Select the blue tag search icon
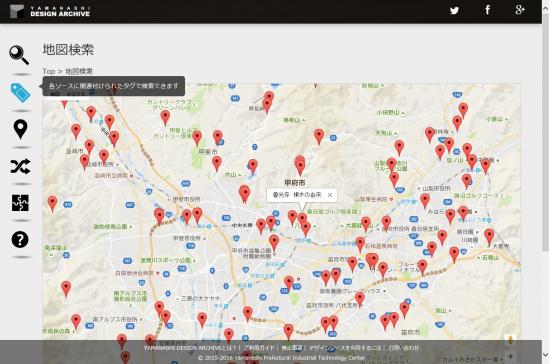The width and height of the screenshot is (550, 364). click(21, 93)
